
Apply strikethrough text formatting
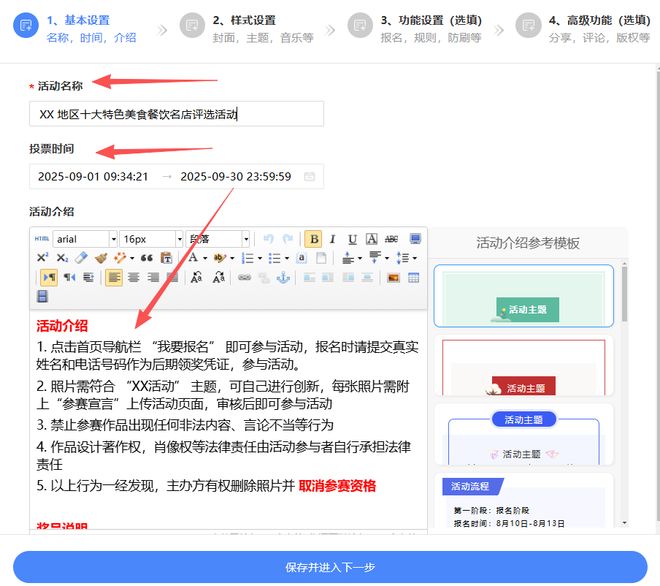click(391, 239)
